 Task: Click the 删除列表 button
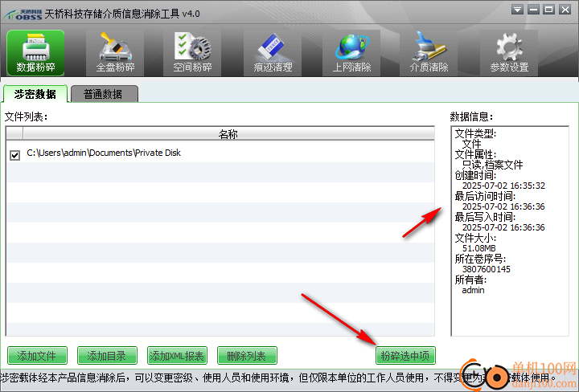click(x=247, y=356)
